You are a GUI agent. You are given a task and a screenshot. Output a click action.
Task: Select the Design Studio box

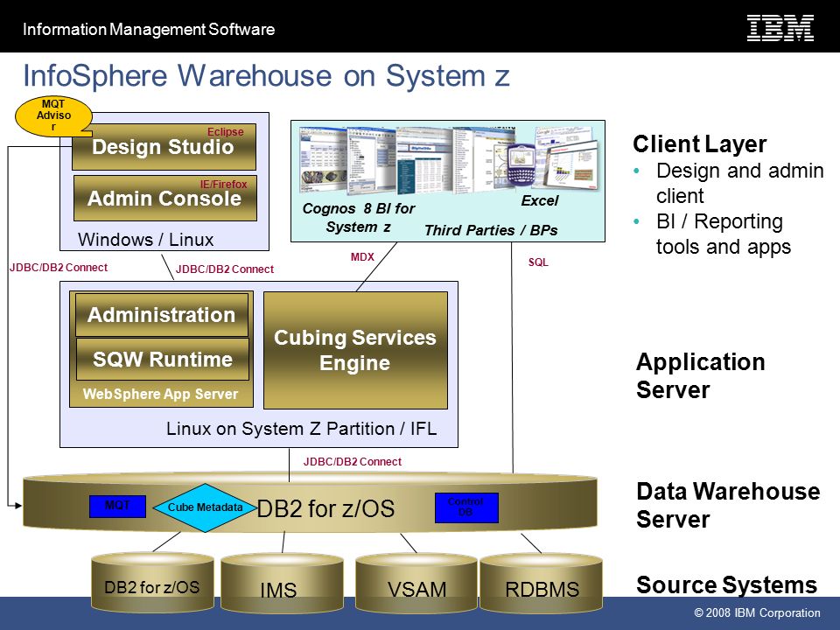[x=164, y=147]
